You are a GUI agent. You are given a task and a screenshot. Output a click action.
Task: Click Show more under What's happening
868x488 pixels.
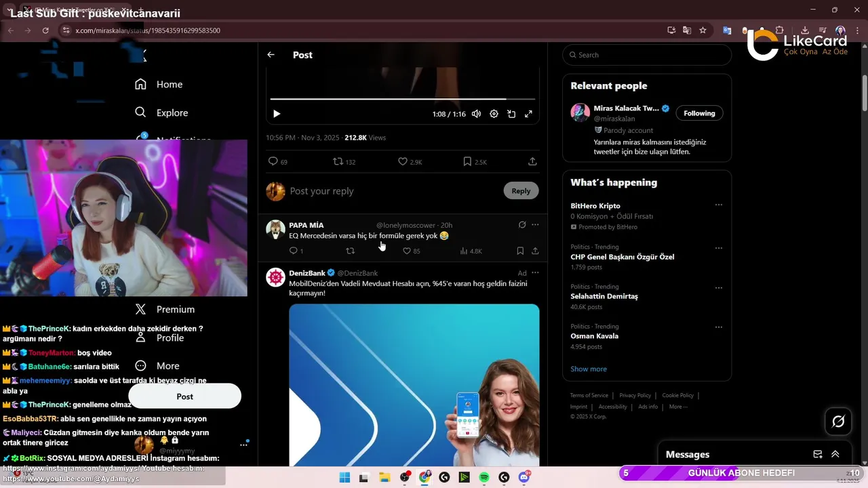click(x=589, y=369)
